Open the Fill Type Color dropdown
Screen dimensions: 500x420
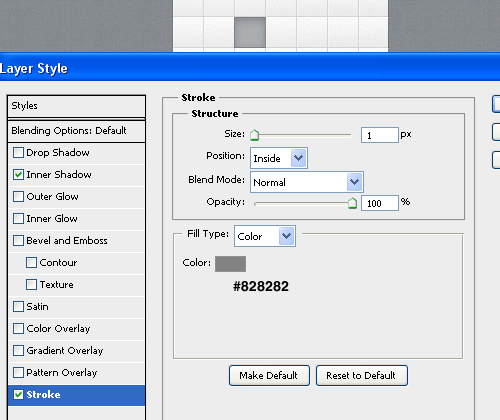tap(265, 236)
